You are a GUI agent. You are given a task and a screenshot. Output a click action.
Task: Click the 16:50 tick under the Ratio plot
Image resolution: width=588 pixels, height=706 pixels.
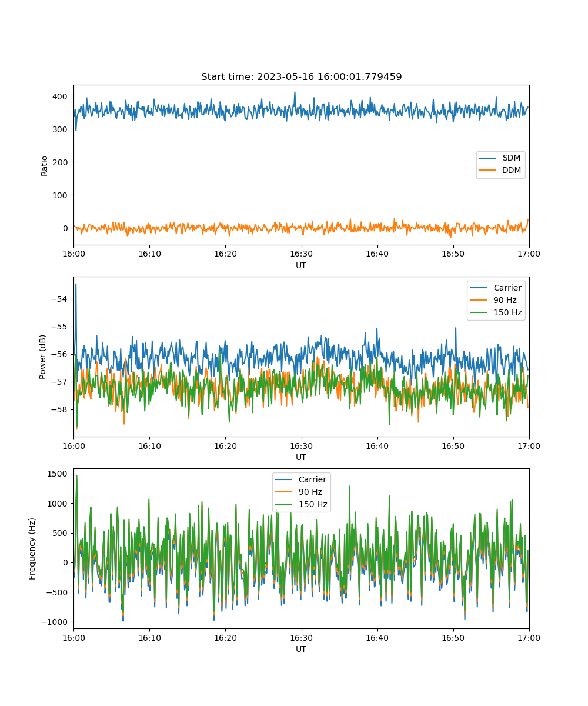pos(453,254)
